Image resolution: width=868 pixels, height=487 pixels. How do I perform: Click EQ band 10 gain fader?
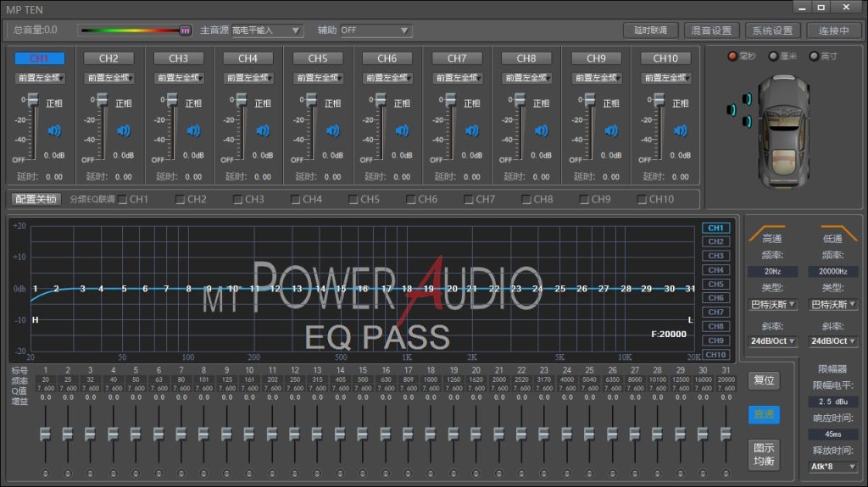(249, 434)
